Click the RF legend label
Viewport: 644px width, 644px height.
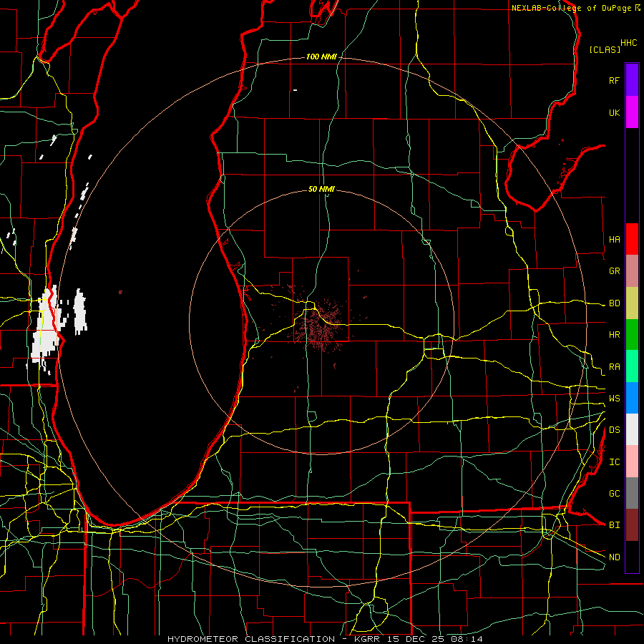click(x=614, y=80)
